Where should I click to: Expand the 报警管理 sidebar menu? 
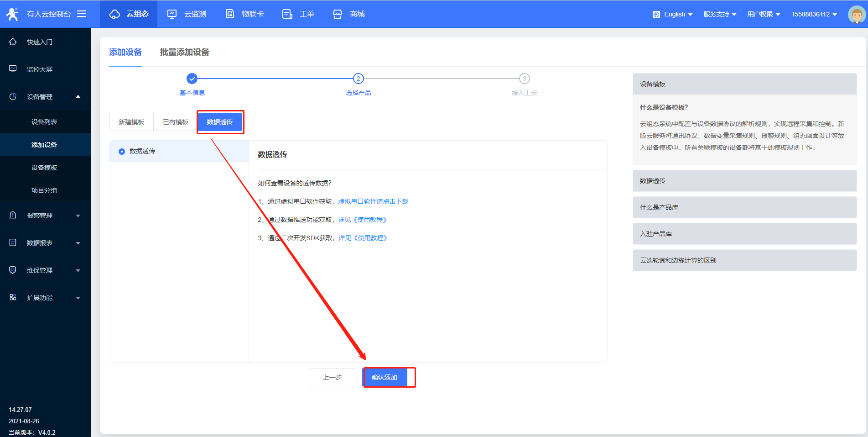(45, 216)
